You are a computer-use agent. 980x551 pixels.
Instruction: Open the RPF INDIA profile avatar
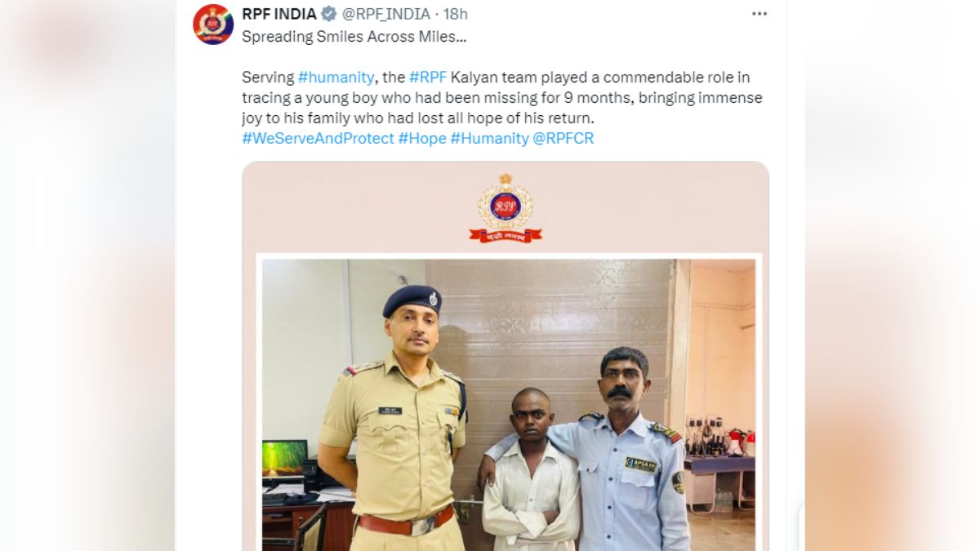click(213, 24)
